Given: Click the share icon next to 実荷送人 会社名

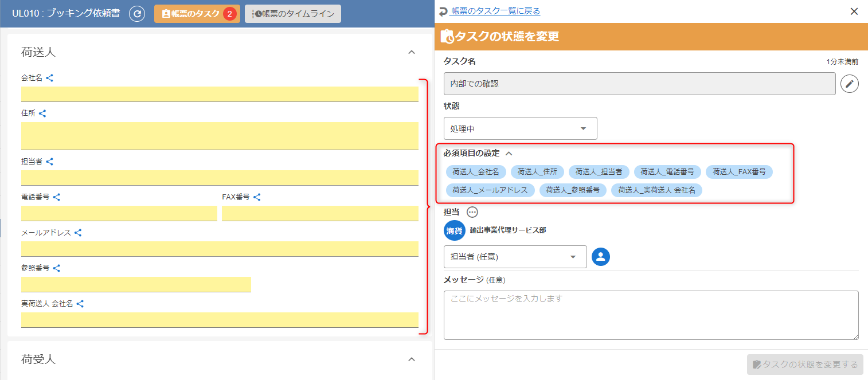Looking at the screenshot, I should [80, 304].
